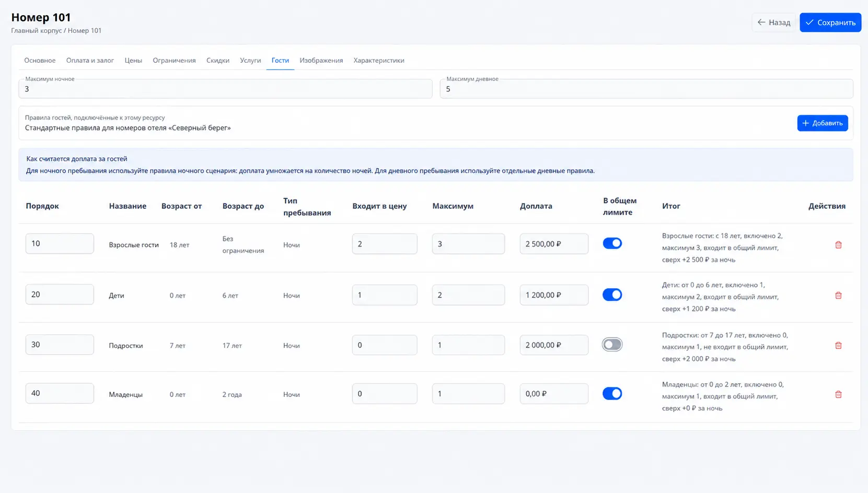Edit Доплата 1 200,00 ₽ field
This screenshot has height=493, width=868.
554,295
